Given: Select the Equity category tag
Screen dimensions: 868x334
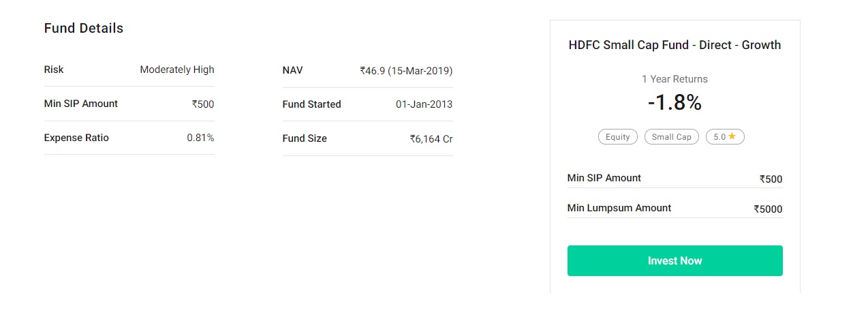Looking at the screenshot, I should pyautogui.click(x=617, y=137).
